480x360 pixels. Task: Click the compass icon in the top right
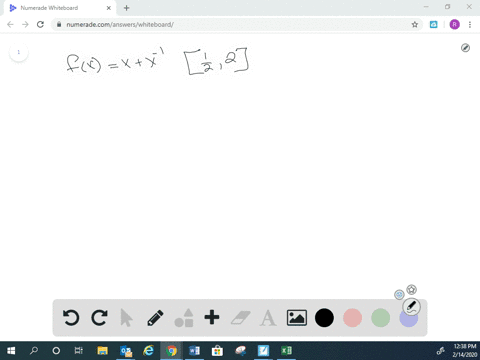(x=465, y=48)
